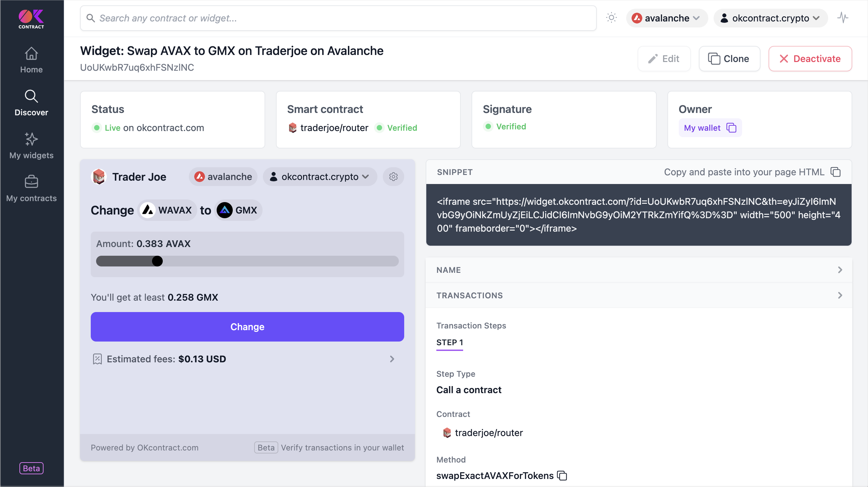The height and width of the screenshot is (487, 868).
Task: Open the traderjoe/router smart contract link
Action: tap(334, 128)
